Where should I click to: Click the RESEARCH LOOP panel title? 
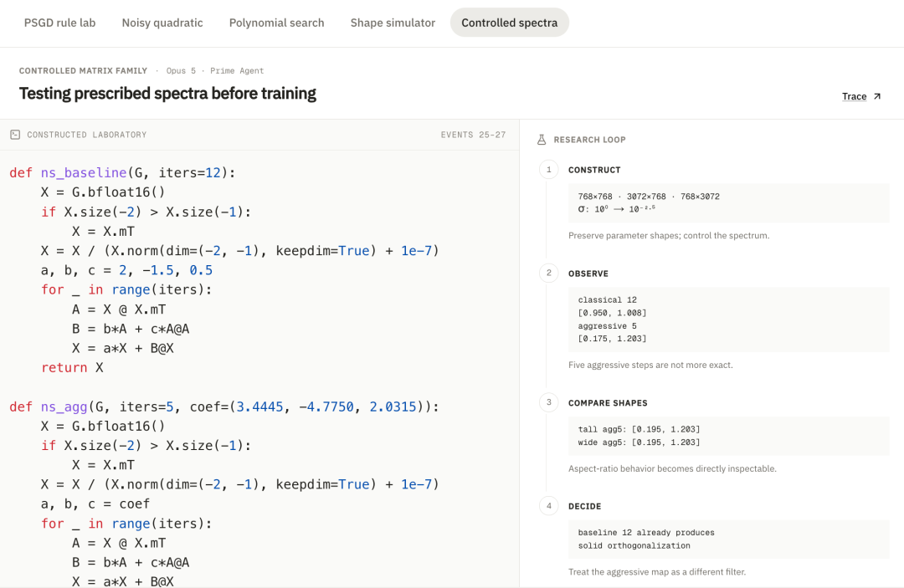[x=589, y=140]
